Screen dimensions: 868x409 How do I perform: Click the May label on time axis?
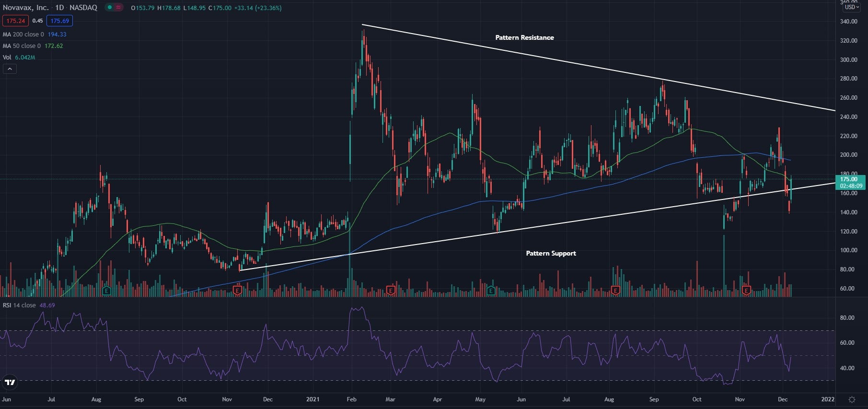(x=480, y=399)
